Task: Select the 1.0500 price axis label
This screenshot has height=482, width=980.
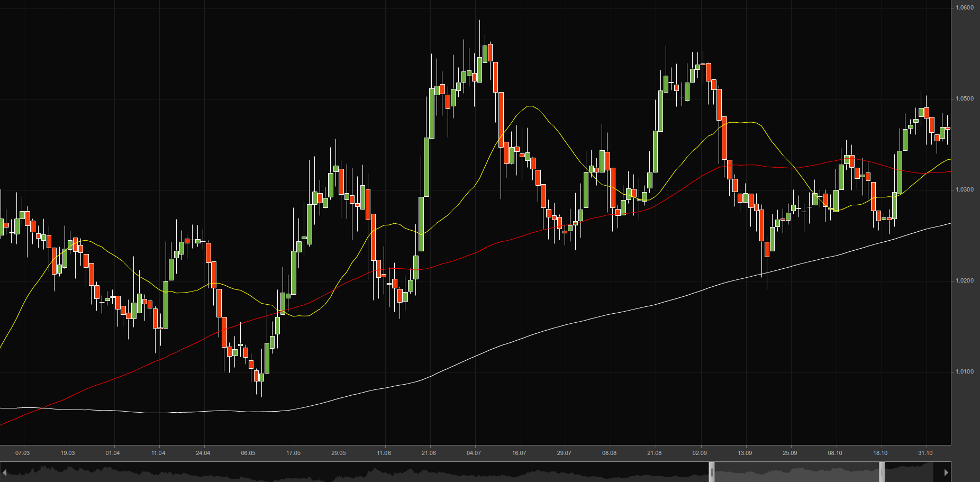Action: pos(965,99)
